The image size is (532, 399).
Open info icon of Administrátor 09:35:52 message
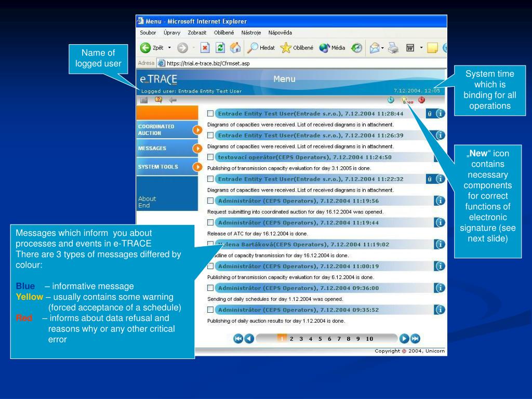[x=440, y=310]
